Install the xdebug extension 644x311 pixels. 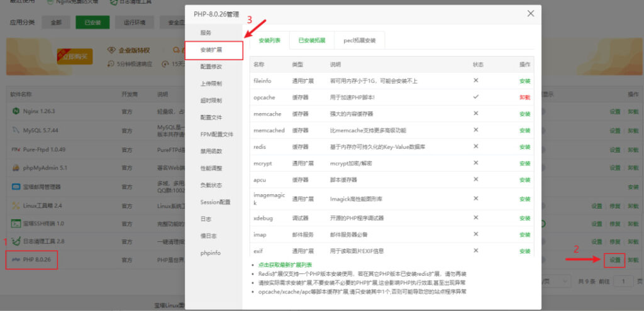tap(525, 218)
